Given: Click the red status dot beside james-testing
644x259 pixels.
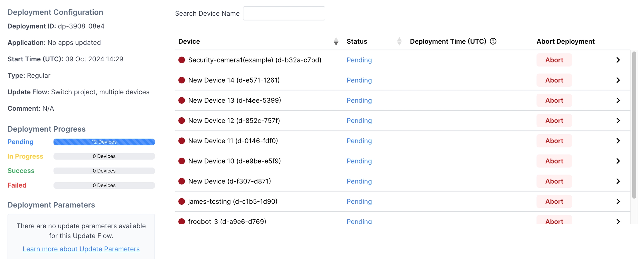Looking at the screenshot, I should click(182, 202).
